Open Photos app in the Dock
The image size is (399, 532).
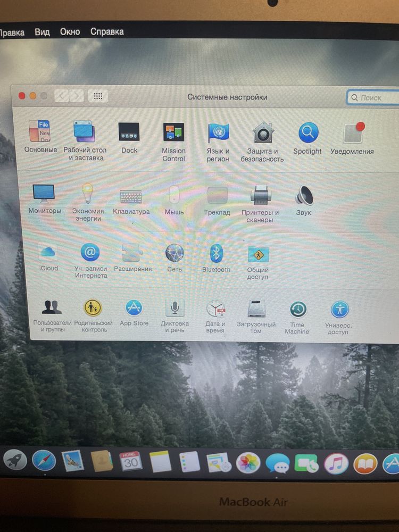click(248, 463)
